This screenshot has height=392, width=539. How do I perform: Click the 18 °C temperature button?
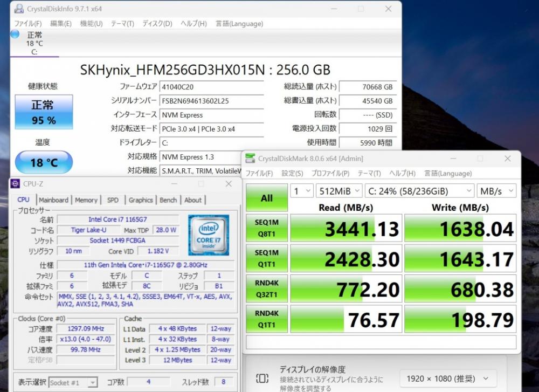[x=44, y=162]
